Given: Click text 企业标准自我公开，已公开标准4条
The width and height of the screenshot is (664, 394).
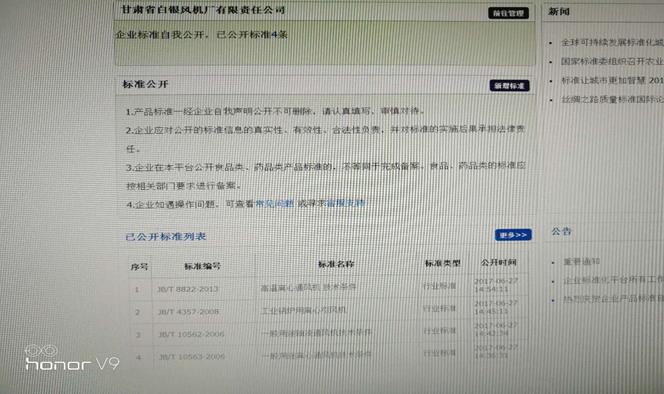Looking at the screenshot, I should click(x=202, y=34).
